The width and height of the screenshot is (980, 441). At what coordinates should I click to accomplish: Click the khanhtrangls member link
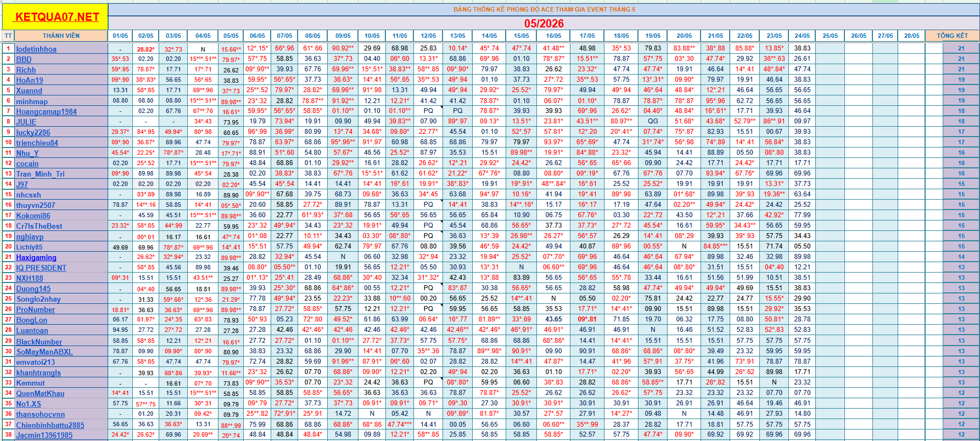click(38, 372)
